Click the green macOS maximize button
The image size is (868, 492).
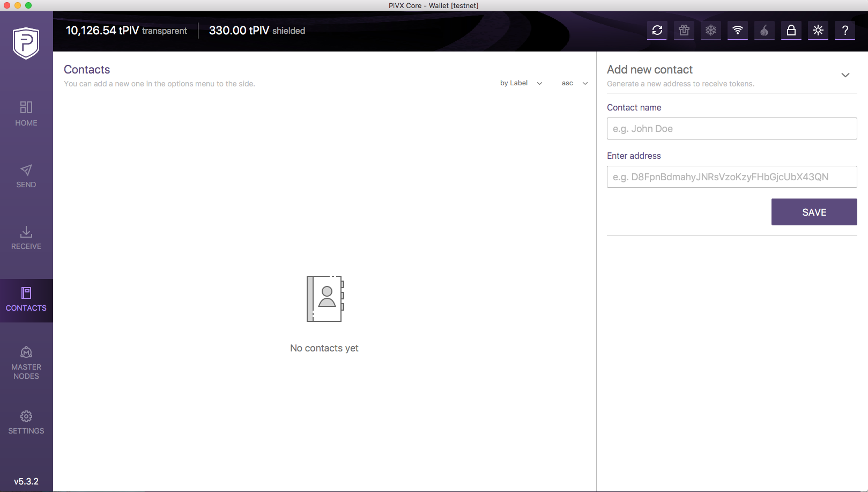[28, 5]
